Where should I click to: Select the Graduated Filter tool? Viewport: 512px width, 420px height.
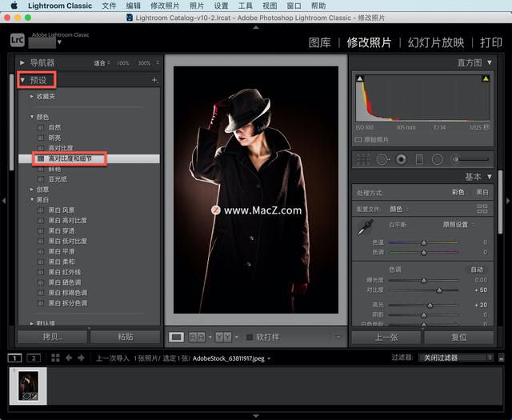419,159
